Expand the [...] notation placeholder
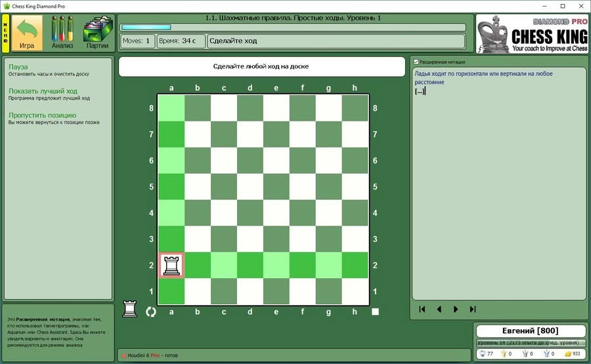591x364 pixels. click(420, 91)
